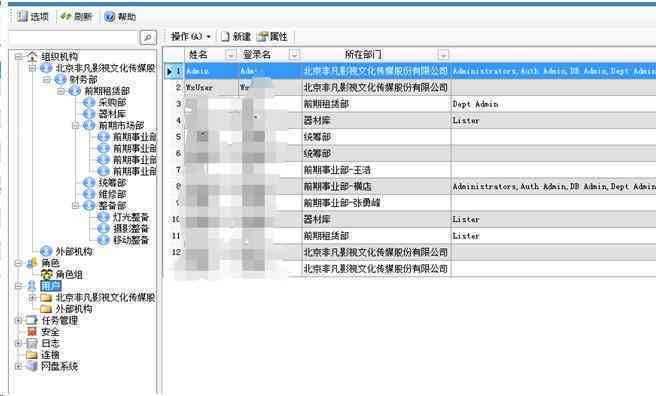Image resolution: width=656 pixels, height=396 pixels.
Task: Select 外部机构 under 组织机构
Action: 74,251
